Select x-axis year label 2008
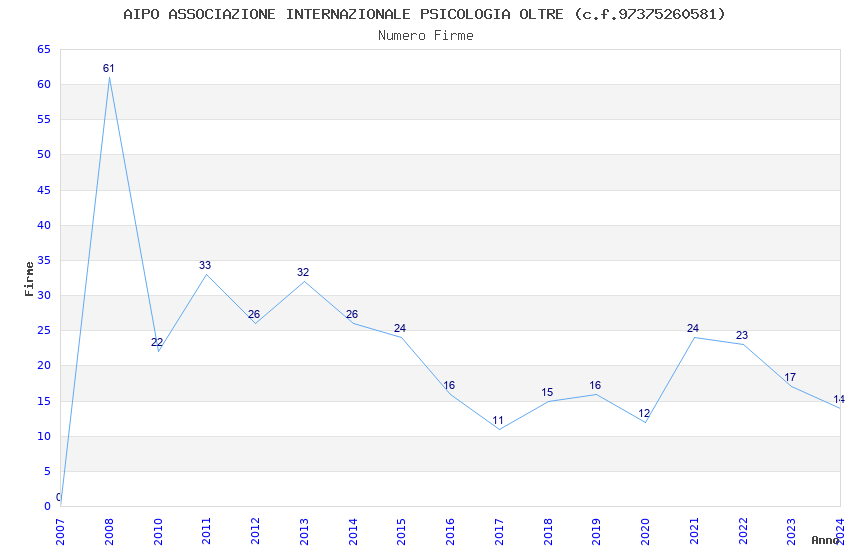Viewport: 850px width, 550px height. click(109, 532)
